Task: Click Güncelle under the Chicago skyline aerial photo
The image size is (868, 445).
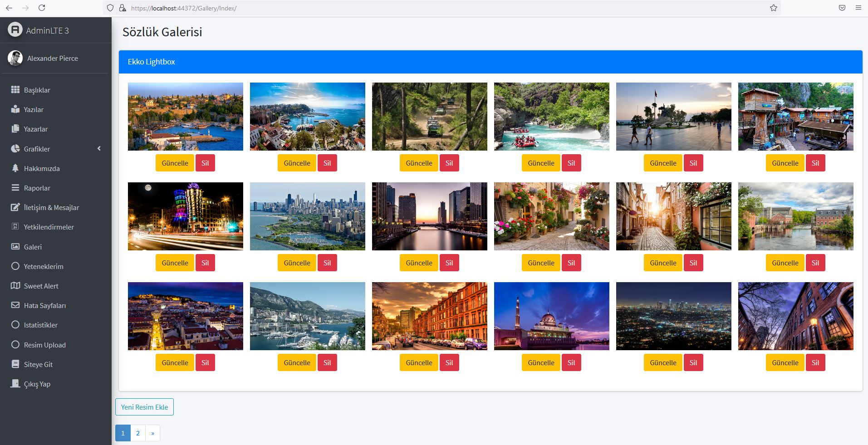Action: point(297,263)
